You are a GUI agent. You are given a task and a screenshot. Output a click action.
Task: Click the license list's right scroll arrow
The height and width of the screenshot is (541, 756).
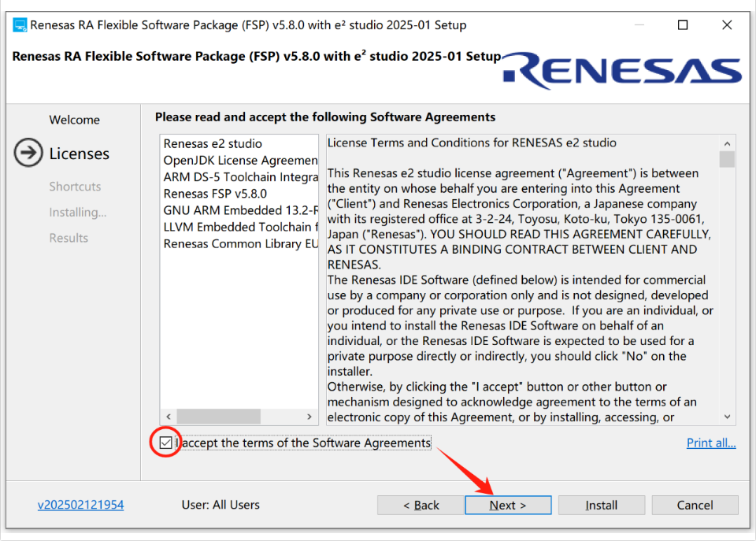click(309, 417)
